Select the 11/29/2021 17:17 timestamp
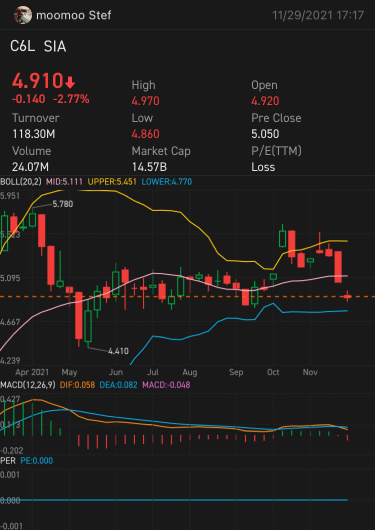The height and width of the screenshot is (530, 375). coord(318,15)
